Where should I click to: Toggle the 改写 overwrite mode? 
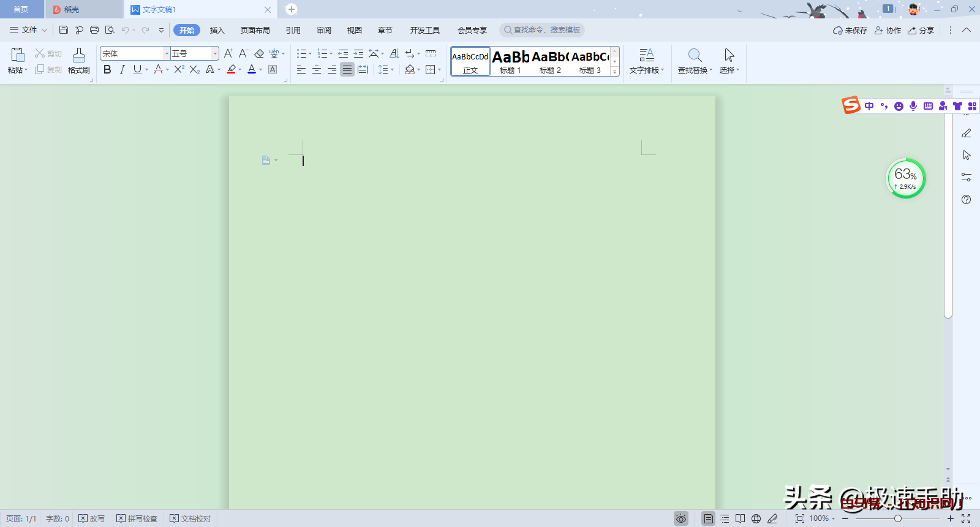tap(92, 518)
